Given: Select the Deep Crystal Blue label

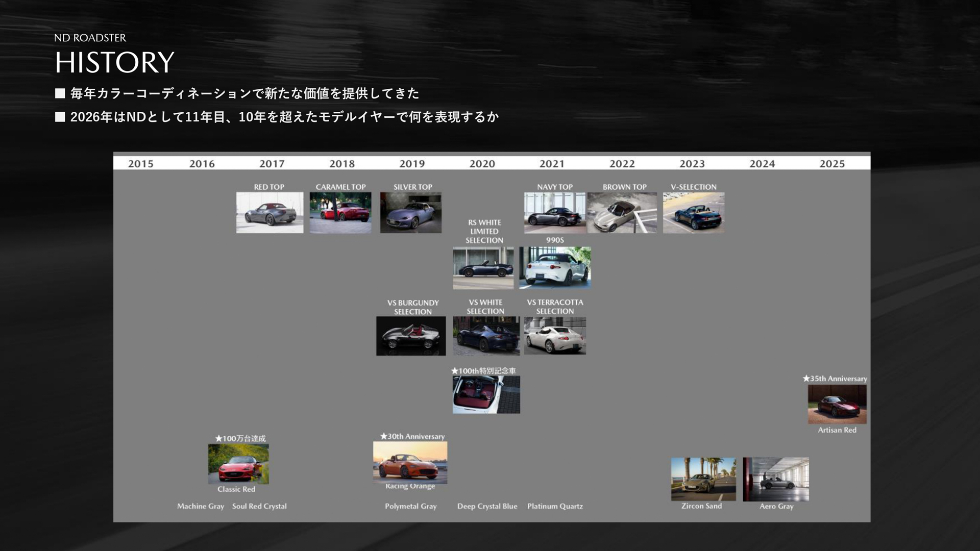Looking at the screenshot, I should (x=487, y=506).
